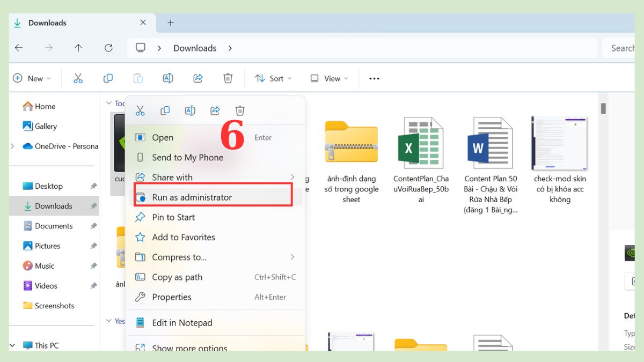Click the Cut icon in the toolbar
The image size is (644, 362).
(x=78, y=78)
